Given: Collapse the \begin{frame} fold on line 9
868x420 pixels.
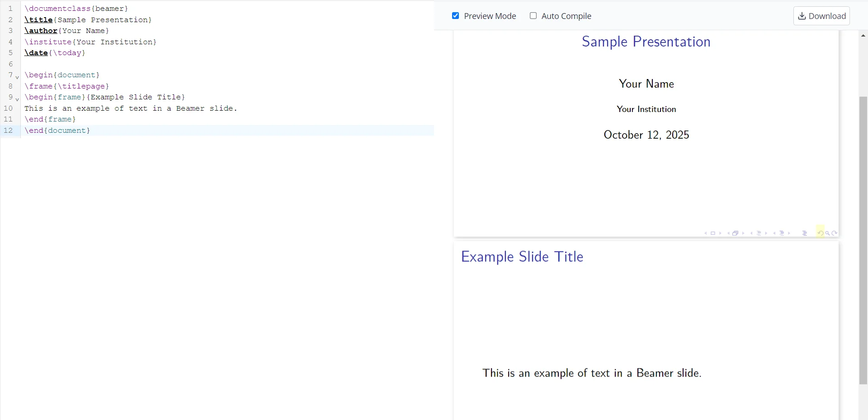Looking at the screenshot, I should pyautogui.click(x=17, y=99).
